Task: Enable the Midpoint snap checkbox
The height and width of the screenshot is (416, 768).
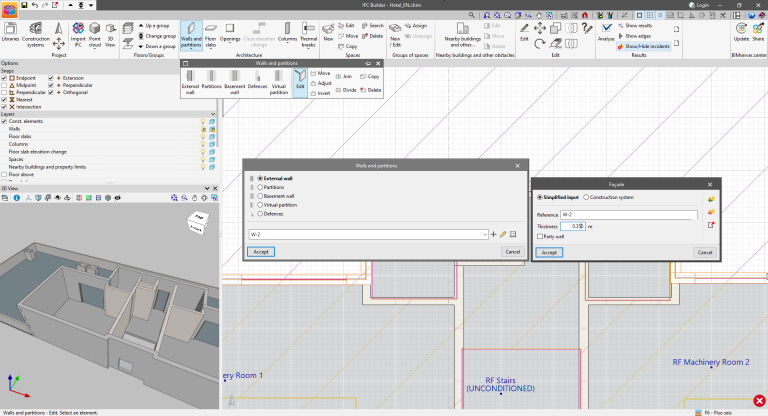Action: pyautogui.click(x=5, y=86)
